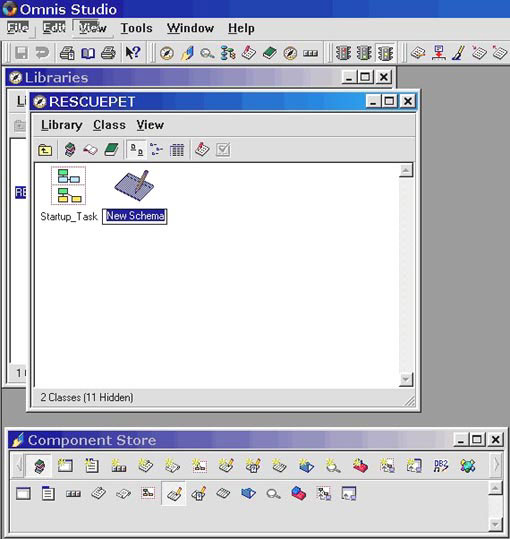Click the magnifier Find icon in main toolbar
This screenshot has height=539, width=510.
tap(207, 53)
